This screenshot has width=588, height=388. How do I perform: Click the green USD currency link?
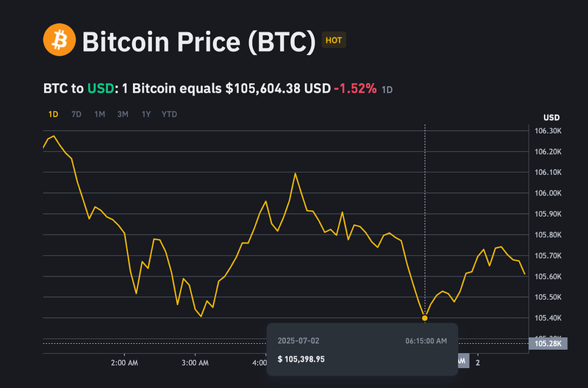[100, 88]
